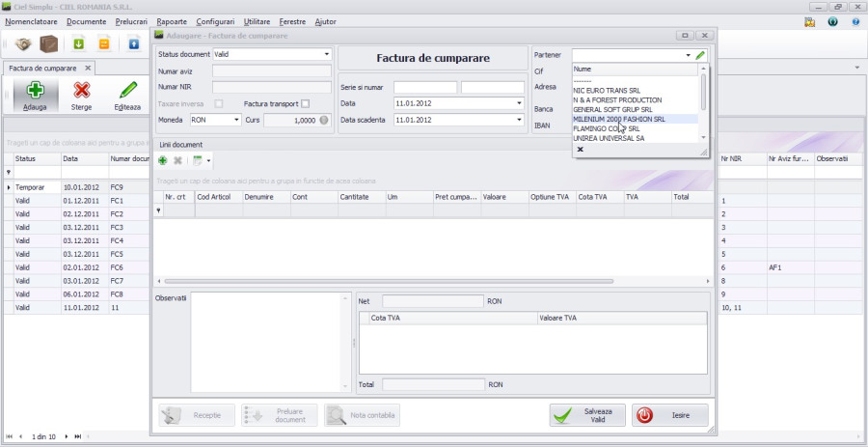Select MILENIUM 2000 FASHION SRL partner
The height and width of the screenshot is (447, 868).
(x=619, y=119)
